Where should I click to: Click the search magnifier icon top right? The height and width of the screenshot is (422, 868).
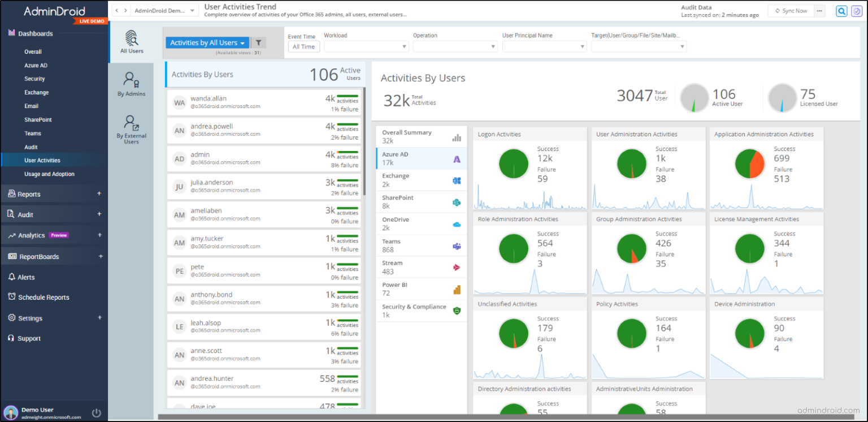tap(841, 11)
